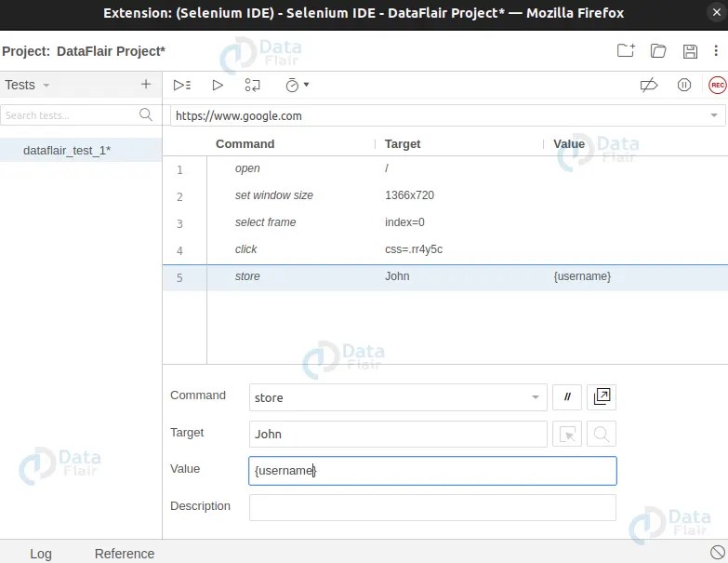Save the project icon

690,51
